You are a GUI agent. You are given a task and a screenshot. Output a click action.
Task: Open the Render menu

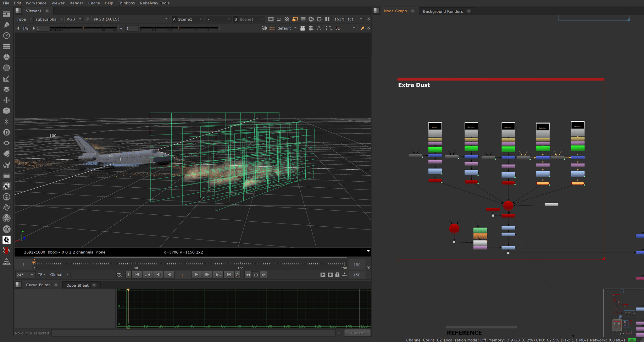(x=76, y=3)
